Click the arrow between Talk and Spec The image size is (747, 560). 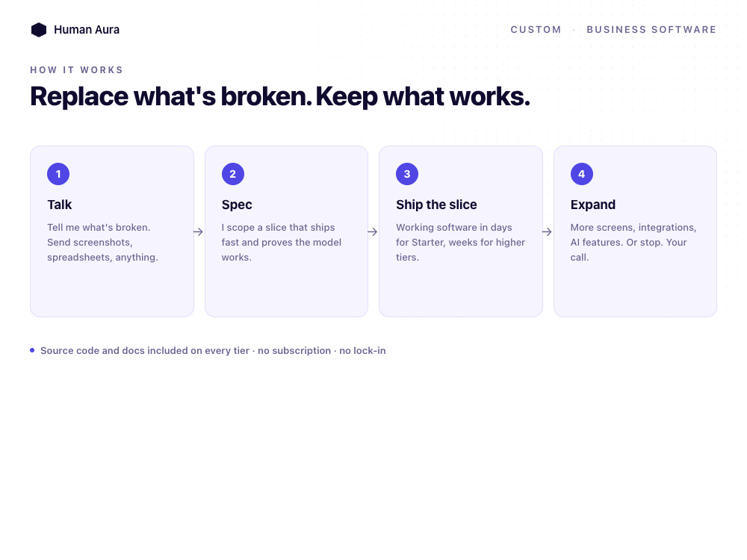[198, 232]
